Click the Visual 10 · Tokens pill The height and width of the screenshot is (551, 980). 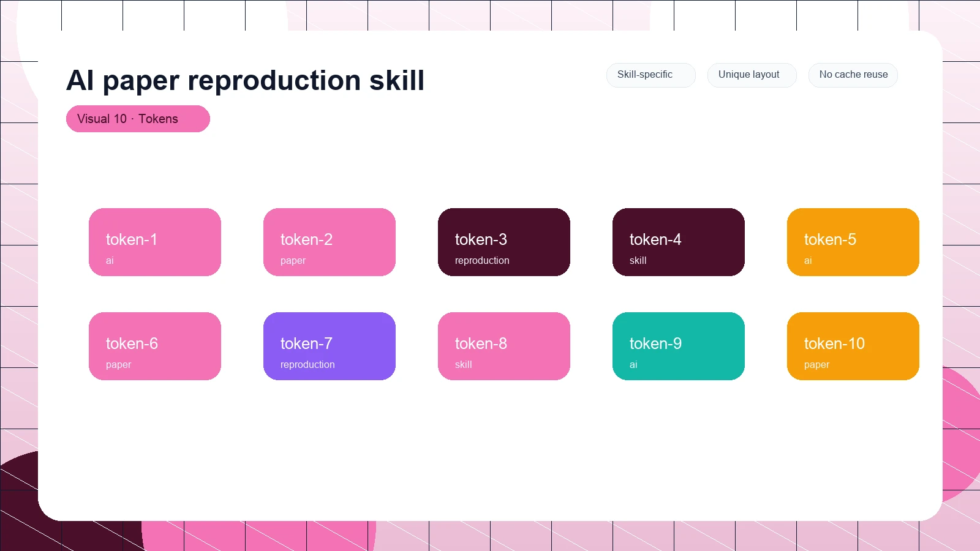pos(138,119)
